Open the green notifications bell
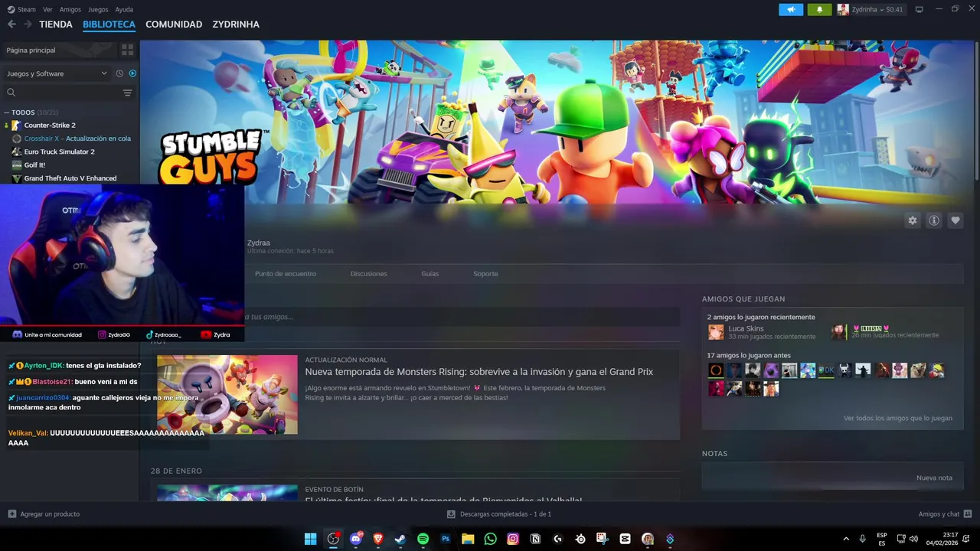980x551 pixels. click(819, 9)
